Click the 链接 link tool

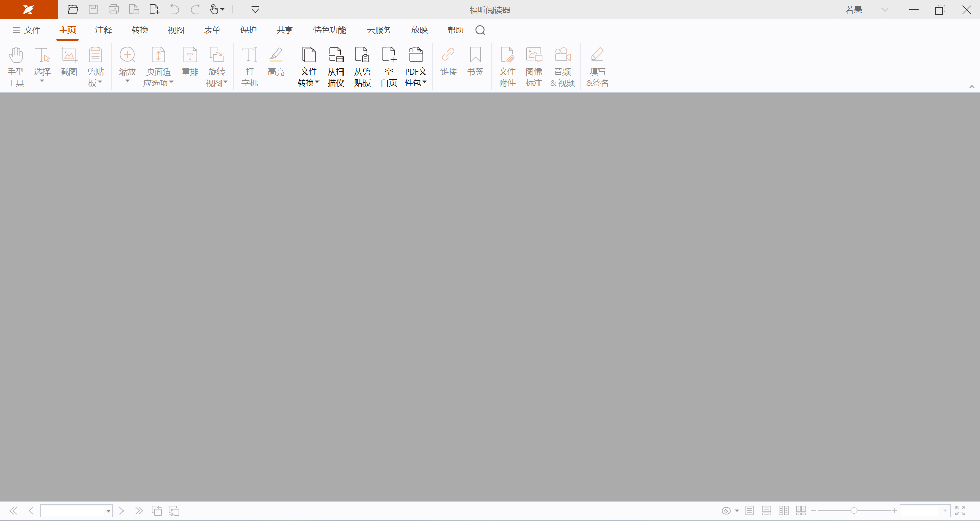449,62
